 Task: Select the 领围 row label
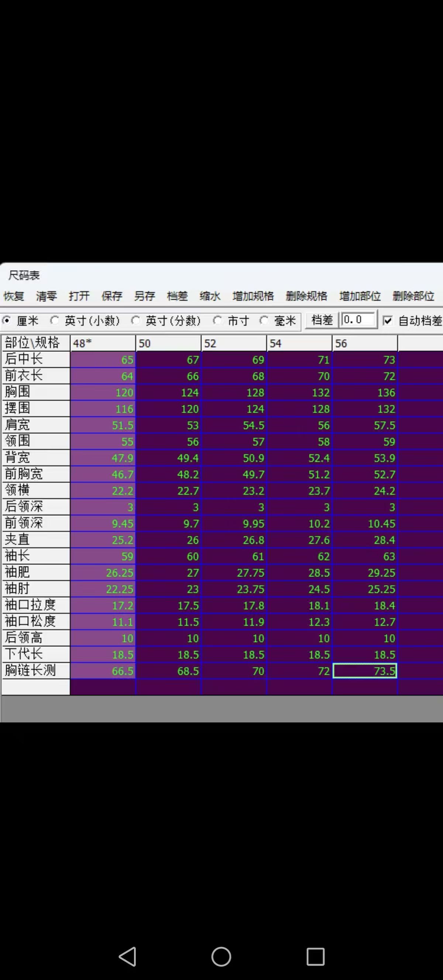click(36, 441)
